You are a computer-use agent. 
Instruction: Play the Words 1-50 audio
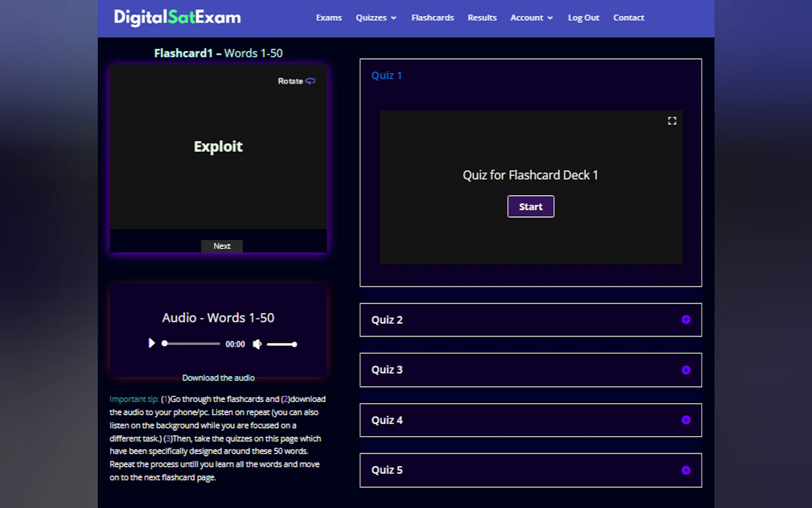click(x=152, y=343)
